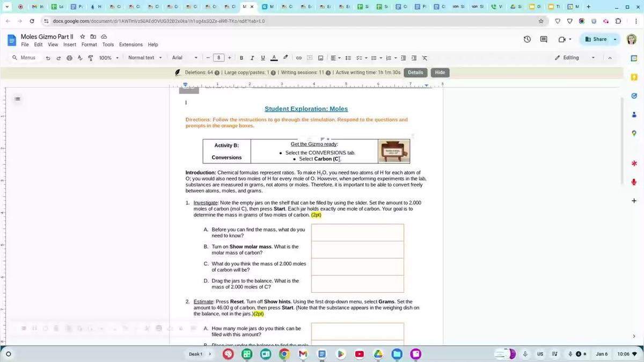Image resolution: width=644 pixels, height=362 pixels.
Task: Toggle Italic formatting
Action: 252,58
